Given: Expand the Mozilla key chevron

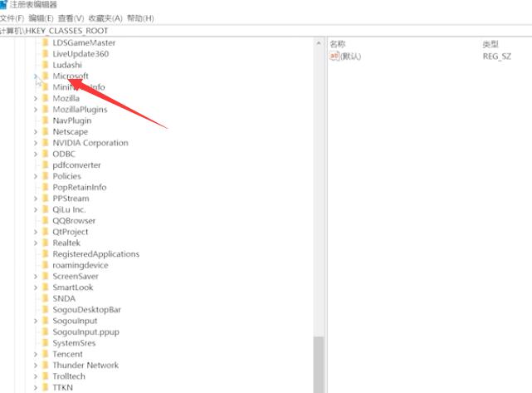Looking at the screenshot, I should pos(36,99).
